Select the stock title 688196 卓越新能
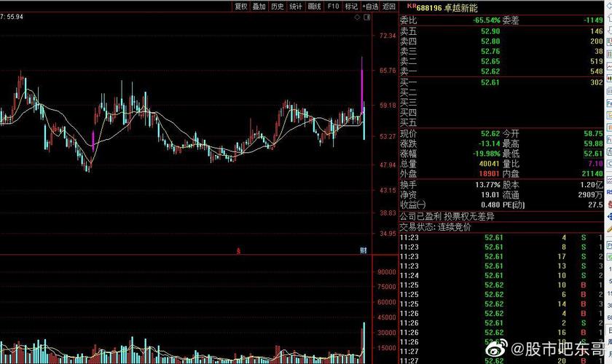This screenshot has width=612, height=364. [x=447, y=8]
